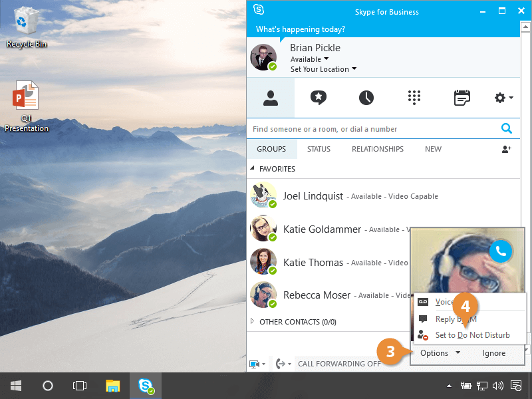Open the dial pad icon
The image size is (532, 399).
(414, 98)
